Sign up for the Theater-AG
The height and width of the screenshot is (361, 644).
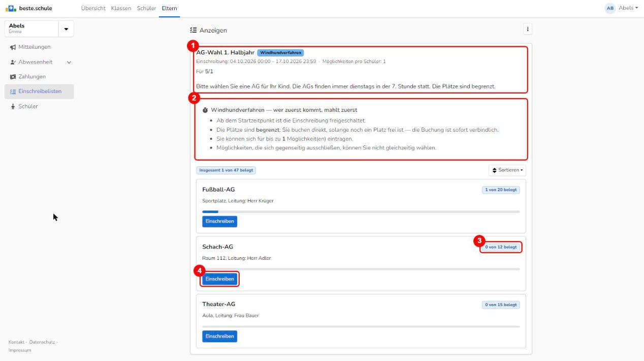point(219,336)
